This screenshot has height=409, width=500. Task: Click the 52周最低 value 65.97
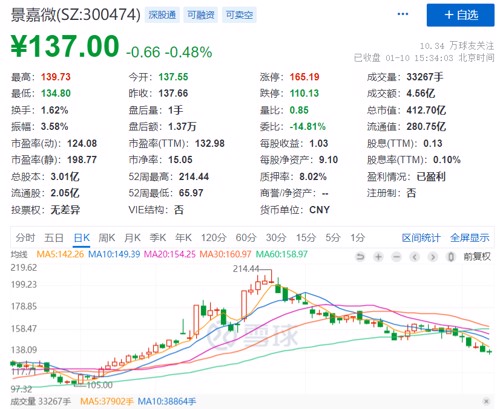191,193
